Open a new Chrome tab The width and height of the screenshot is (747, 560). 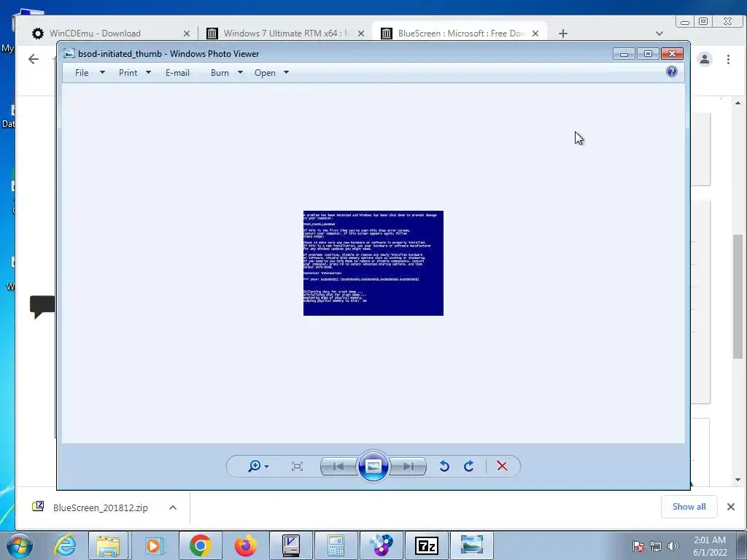tap(563, 34)
